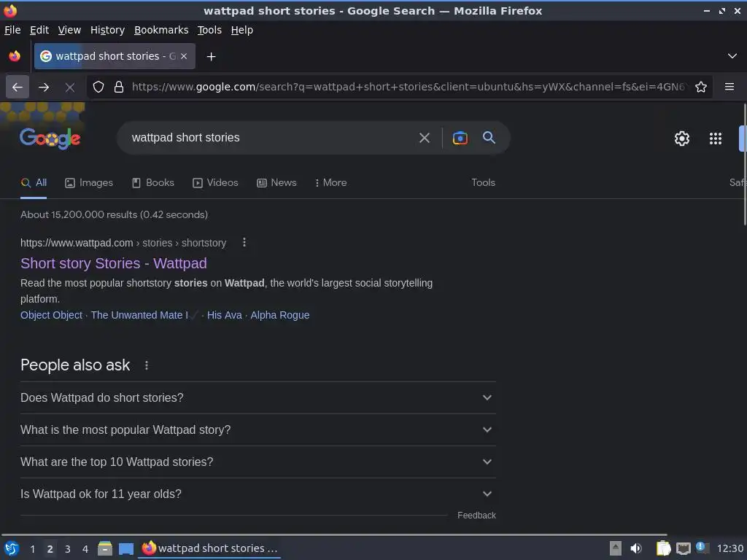Open the View menu
This screenshot has width=747, height=560.
[69, 30]
